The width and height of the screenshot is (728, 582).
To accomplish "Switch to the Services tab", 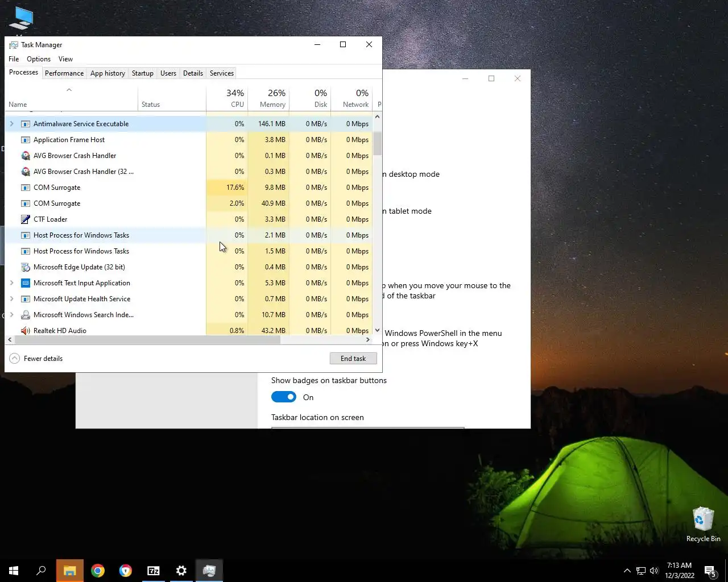I will (222, 73).
